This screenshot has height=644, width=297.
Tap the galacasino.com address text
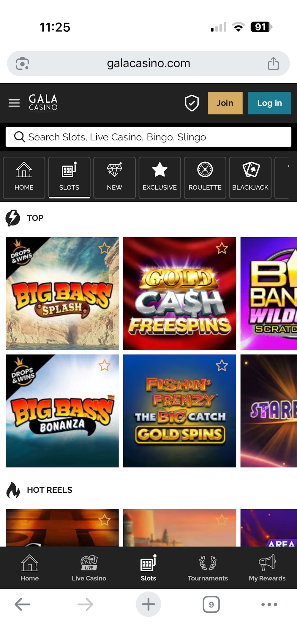pyautogui.click(x=148, y=63)
